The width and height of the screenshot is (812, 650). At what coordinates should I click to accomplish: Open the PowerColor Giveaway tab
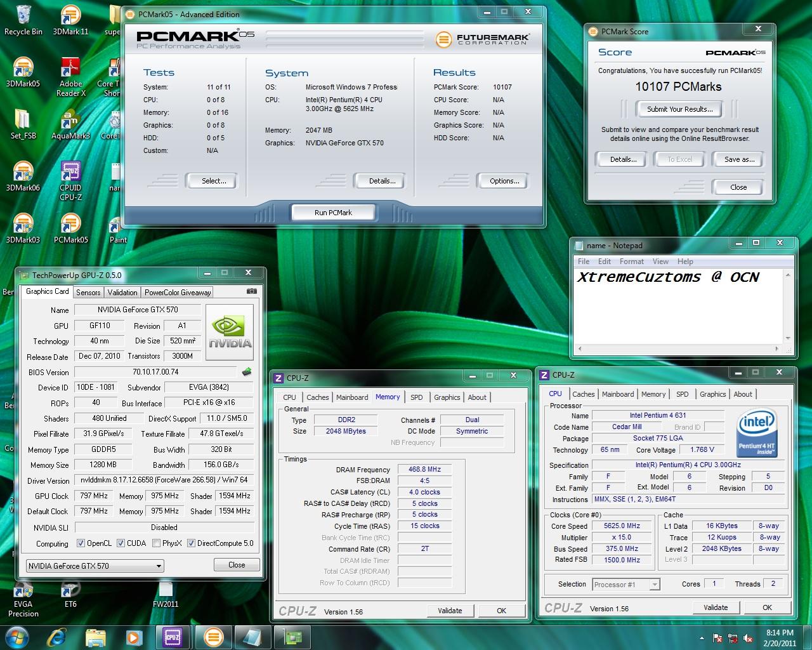click(177, 292)
